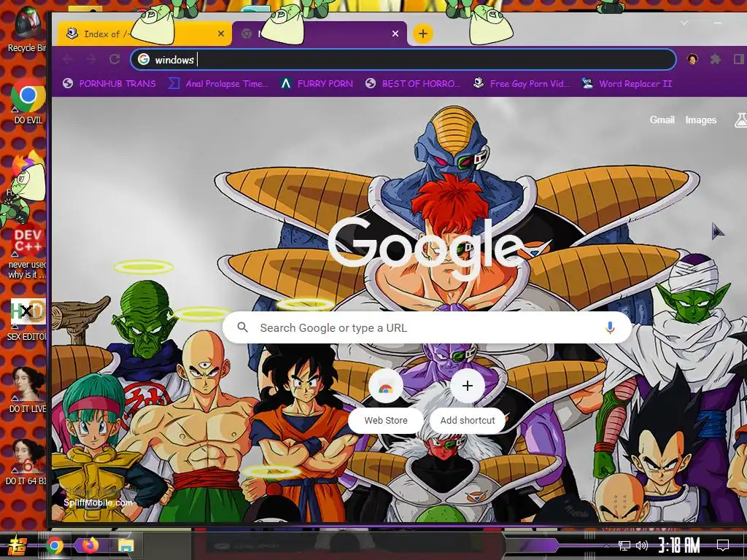This screenshot has width=747, height=560.
Task: Go forward using the forward arrow
Action: point(91,60)
